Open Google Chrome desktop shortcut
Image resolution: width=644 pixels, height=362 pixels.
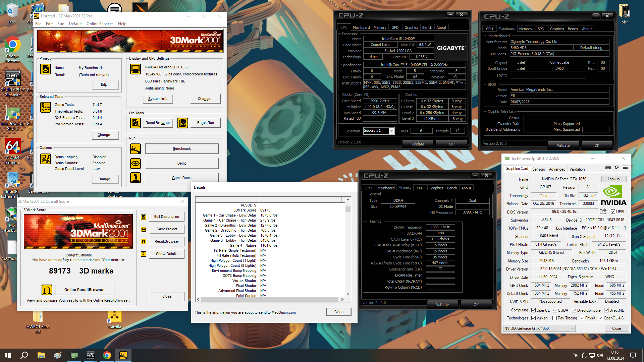point(13,50)
